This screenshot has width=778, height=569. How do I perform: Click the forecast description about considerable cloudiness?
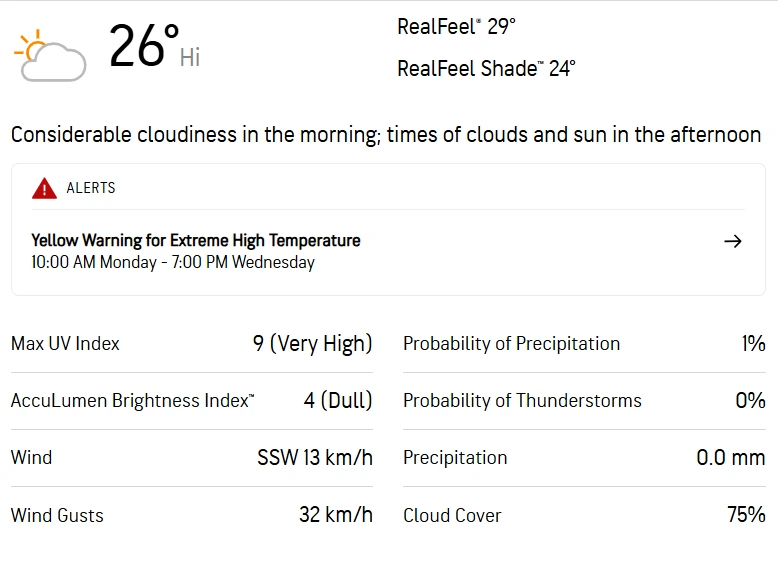click(386, 135)
